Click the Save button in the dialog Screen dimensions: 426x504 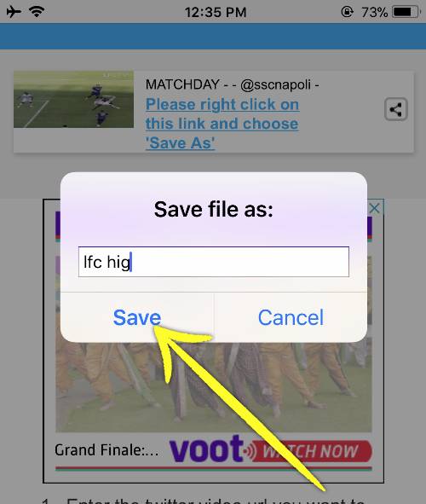[x=137, y=317]
